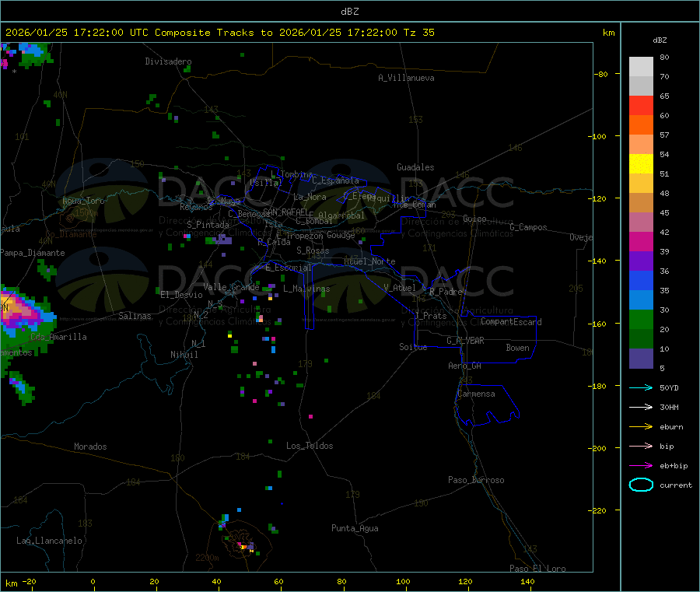
Task: Click the G_ALVEAR city label
Action: pos(465,341)
